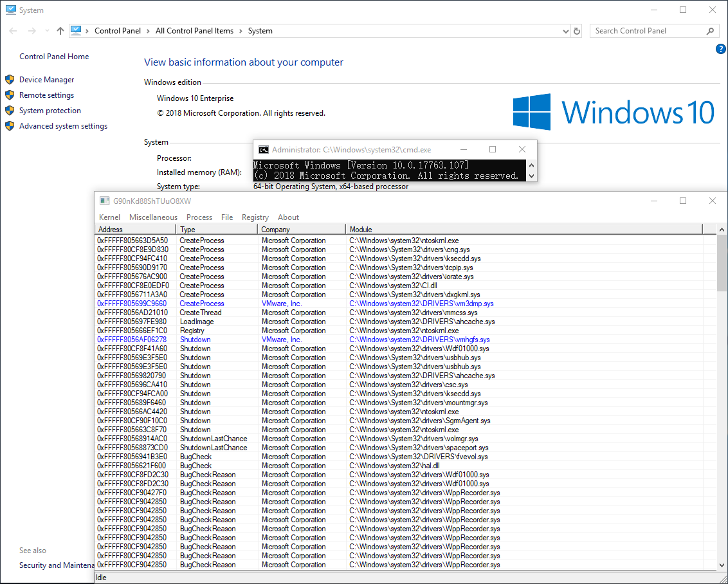The width and height of the screenshot is (728, 584).
Task: Maximize the cmd.exe window
Action: click(493, 149)
